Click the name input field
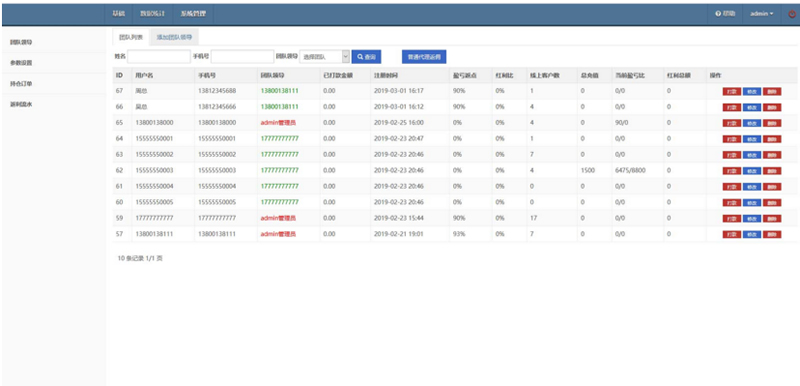The height and width of the screenshot is (386, 800). [x=159, y=57]
